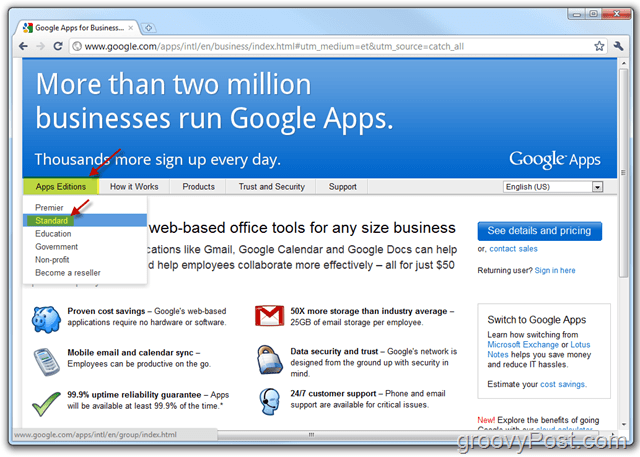Click the mobile phone sync icon

point(47,362)
